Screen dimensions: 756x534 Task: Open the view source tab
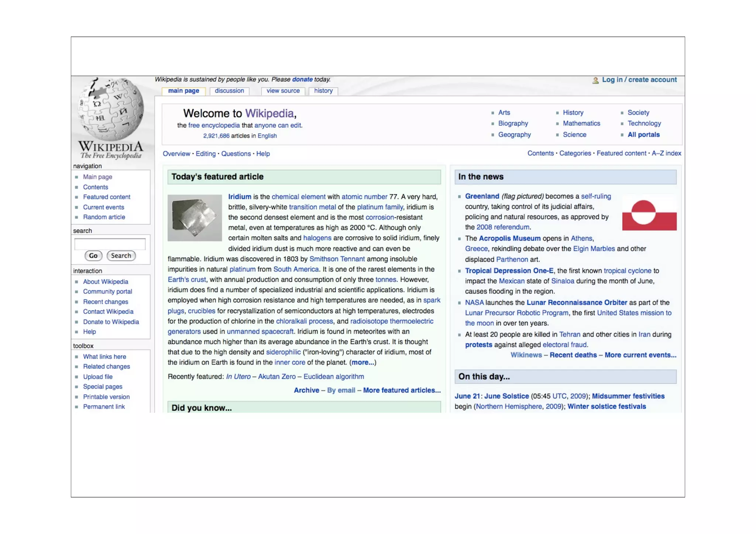[283, 91]
